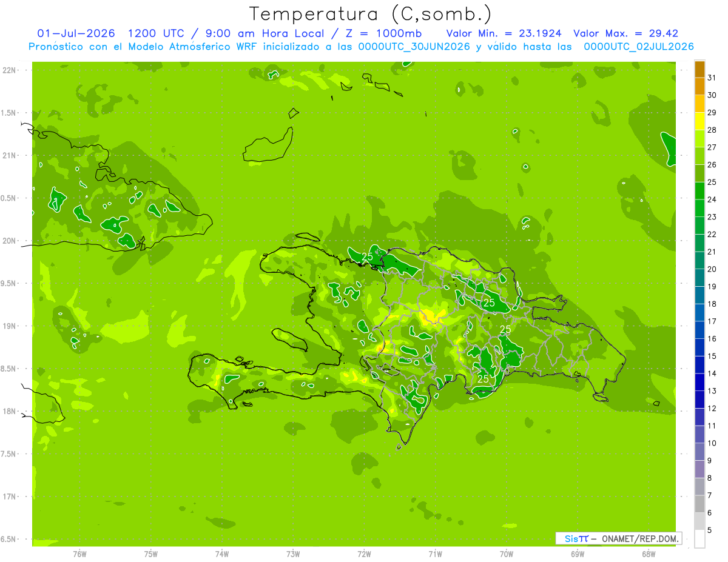Pick the colorbar swatch between 26 and 27
This screenshot has height=562, width=728.
point(699,156)
